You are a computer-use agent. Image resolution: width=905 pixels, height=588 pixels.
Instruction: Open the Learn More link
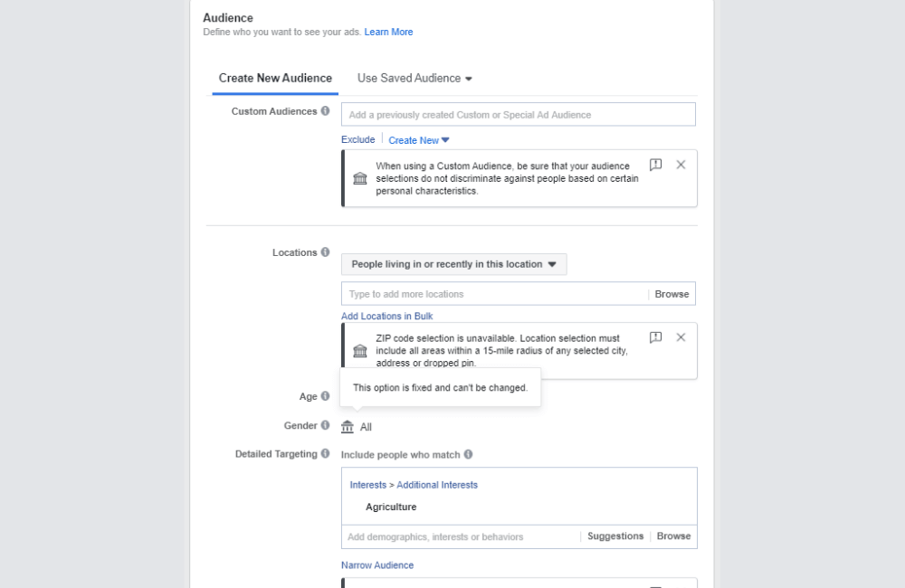coord(388,32)
